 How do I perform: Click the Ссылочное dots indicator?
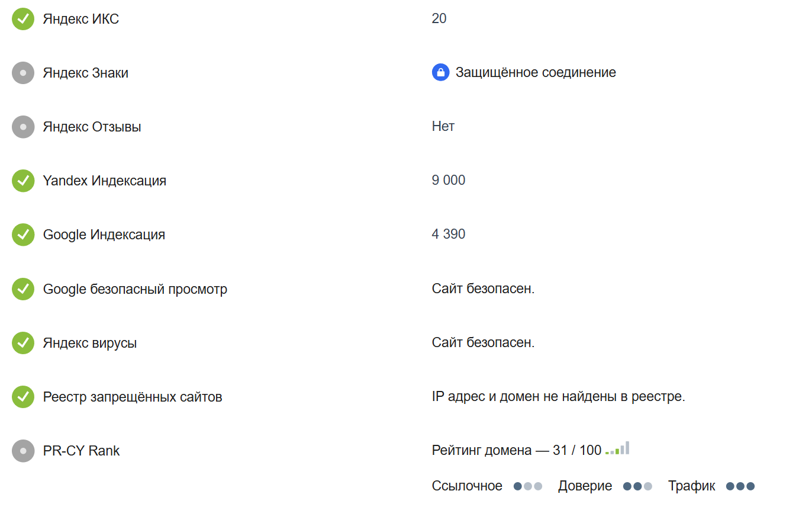528,486
